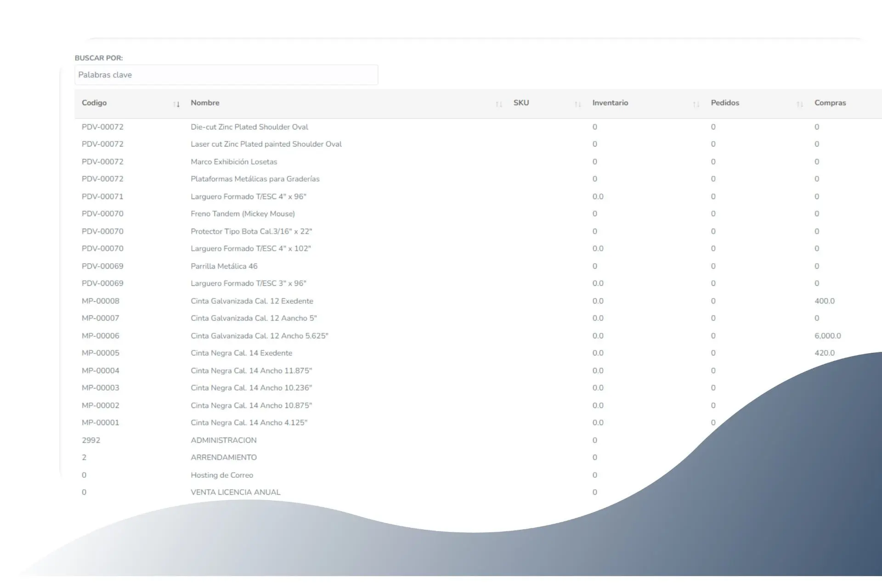This screenshot has height=588, width=882.
Task: Click the Nombre column sort arrows
Action: coord(499,104)
